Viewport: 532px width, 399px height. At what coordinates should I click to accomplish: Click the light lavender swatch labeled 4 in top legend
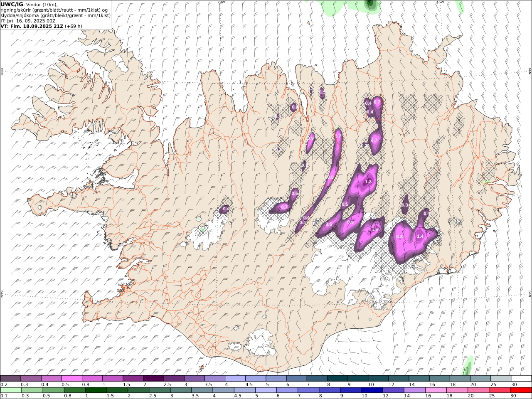click(235, 379)
